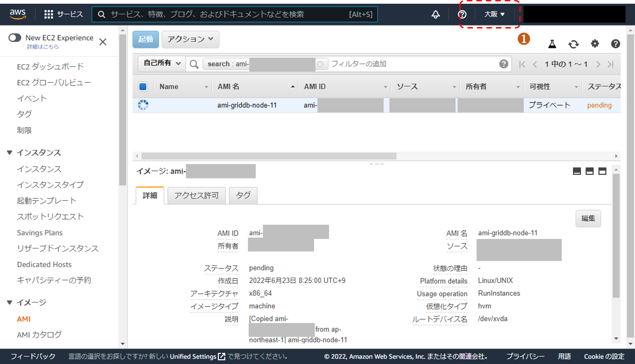
Task: Open the 大阪 region dropdown
Action: (x=494, y=14)
